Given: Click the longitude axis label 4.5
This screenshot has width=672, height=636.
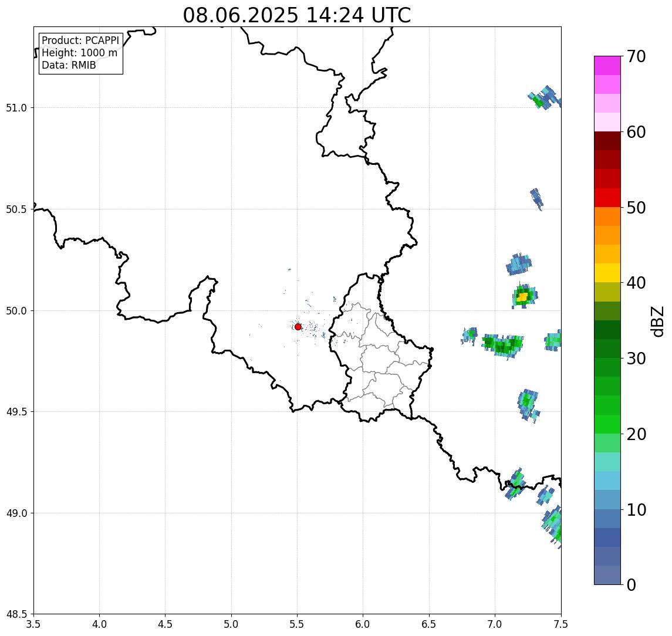Looking at the screenshot, I should coord(166,624).
